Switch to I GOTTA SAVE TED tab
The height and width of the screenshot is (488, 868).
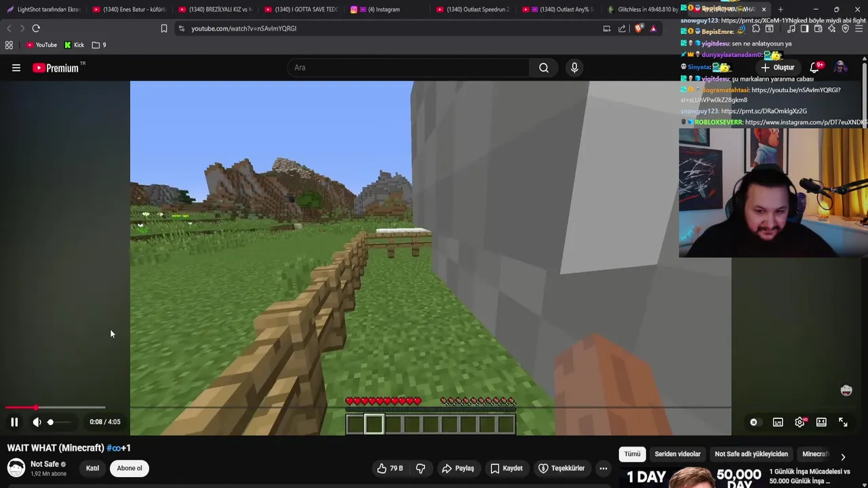302,9
